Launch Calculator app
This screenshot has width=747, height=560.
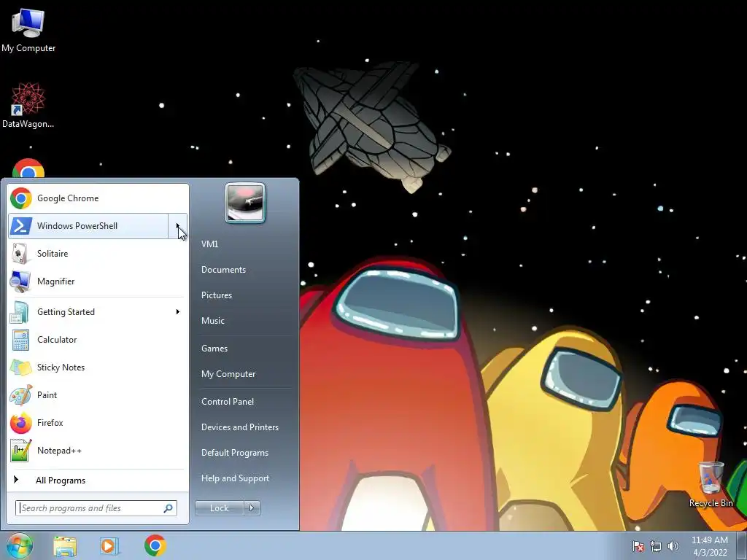click(98, 340)
